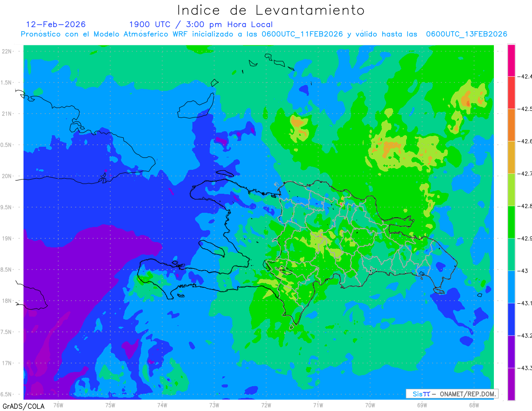The image size is (532, 411).
Task: Click the teal swatch between -42.9 and -43
Action: [x=511, y=254]
